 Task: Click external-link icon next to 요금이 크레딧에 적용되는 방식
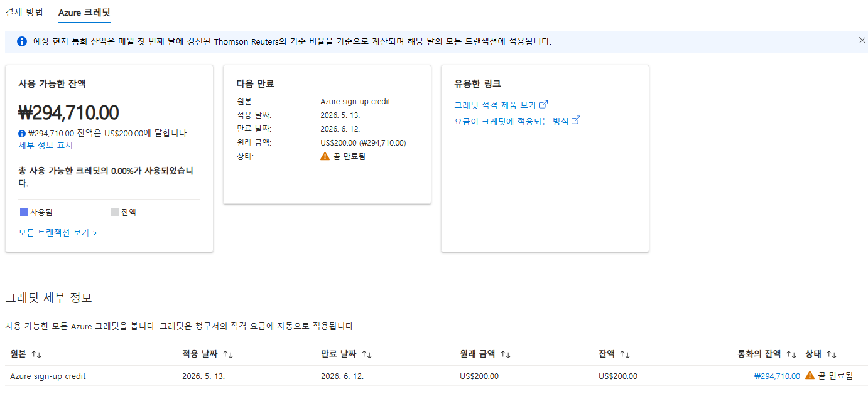click(x=576, y=120)
